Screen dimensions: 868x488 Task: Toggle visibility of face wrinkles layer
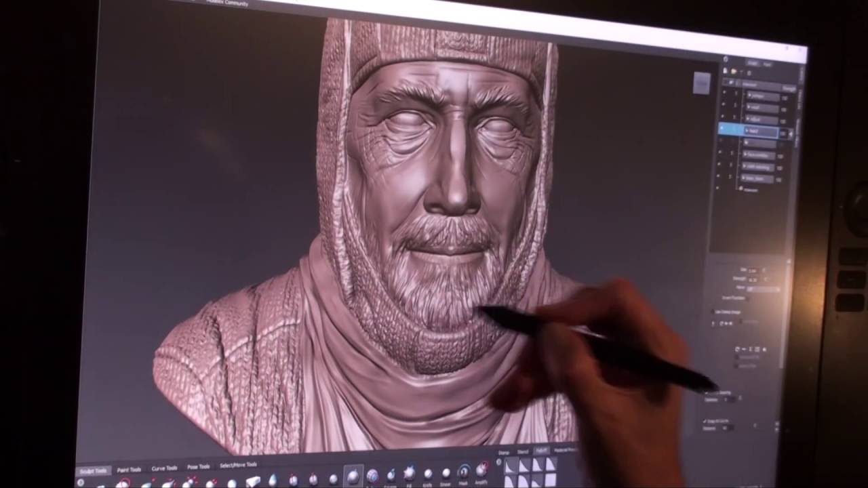click(719, 152)
